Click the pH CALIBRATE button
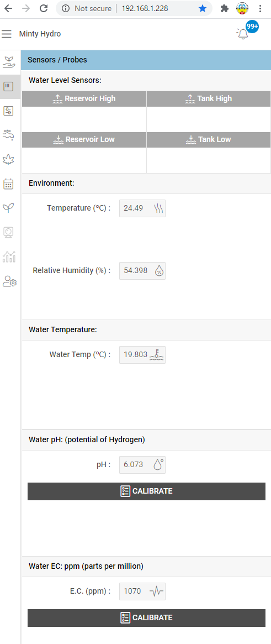This screenshot has width=271, height=644. tap(146, 491)
